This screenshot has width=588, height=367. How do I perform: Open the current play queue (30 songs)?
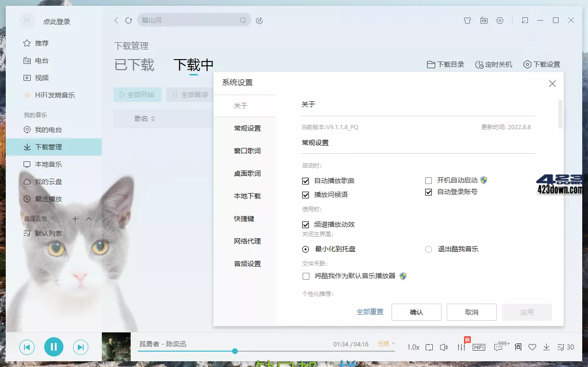[563, 347]
